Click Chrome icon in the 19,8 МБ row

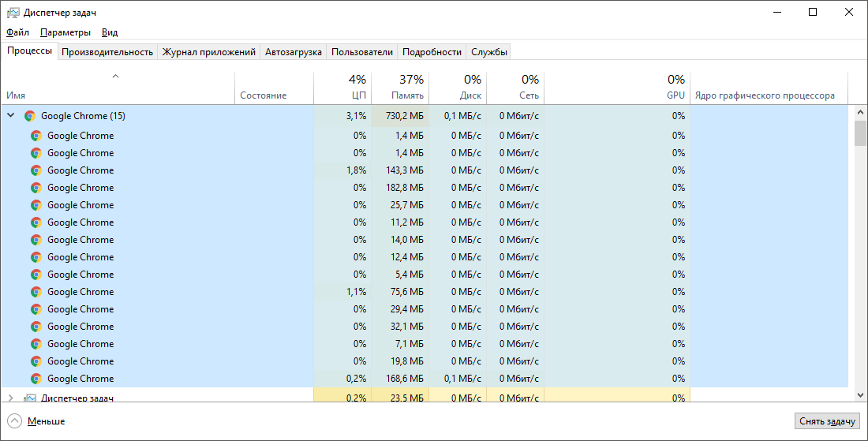(36, 361)
